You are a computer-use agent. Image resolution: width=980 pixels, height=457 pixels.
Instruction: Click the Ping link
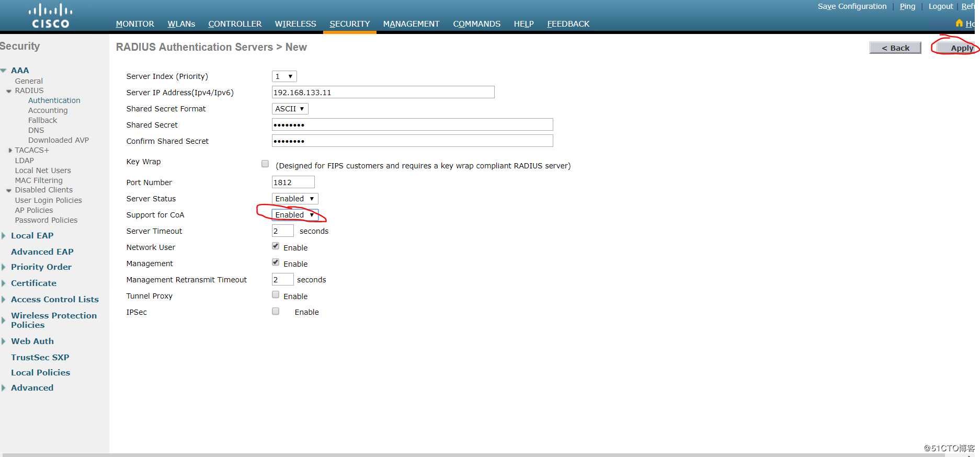[x=907, y=6]
